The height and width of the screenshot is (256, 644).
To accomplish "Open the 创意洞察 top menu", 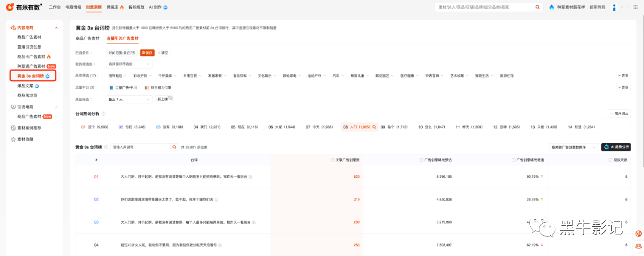I will 93,7.
